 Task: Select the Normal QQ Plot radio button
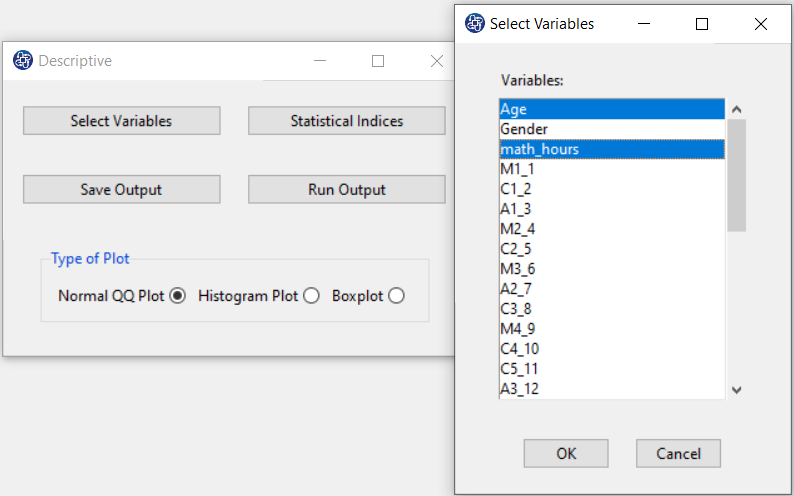click(x=177, y=296)
